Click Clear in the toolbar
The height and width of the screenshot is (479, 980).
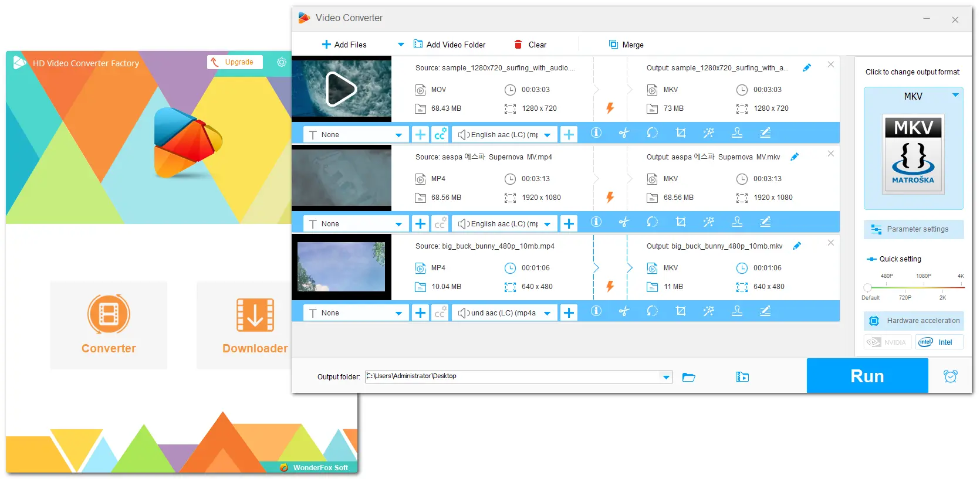[530, 45]
